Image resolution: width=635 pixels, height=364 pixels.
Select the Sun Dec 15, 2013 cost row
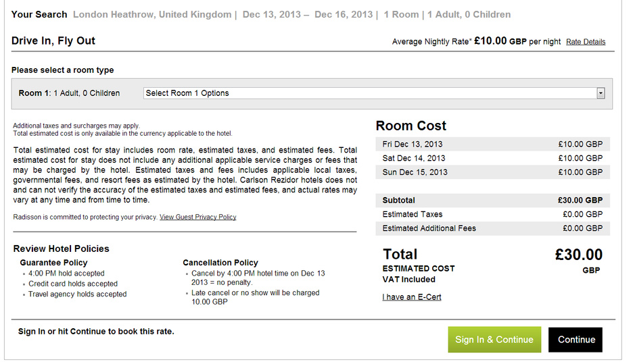492,172
